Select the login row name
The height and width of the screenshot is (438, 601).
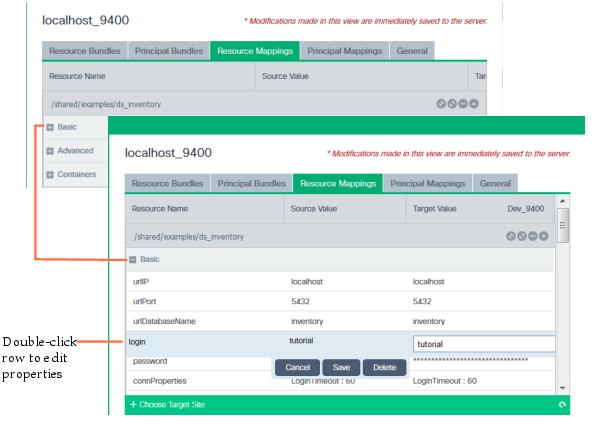click(x=137, y=342)
